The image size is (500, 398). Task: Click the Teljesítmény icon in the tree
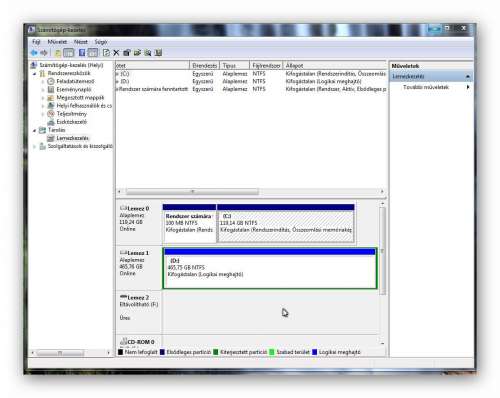(x=51, y=114)
